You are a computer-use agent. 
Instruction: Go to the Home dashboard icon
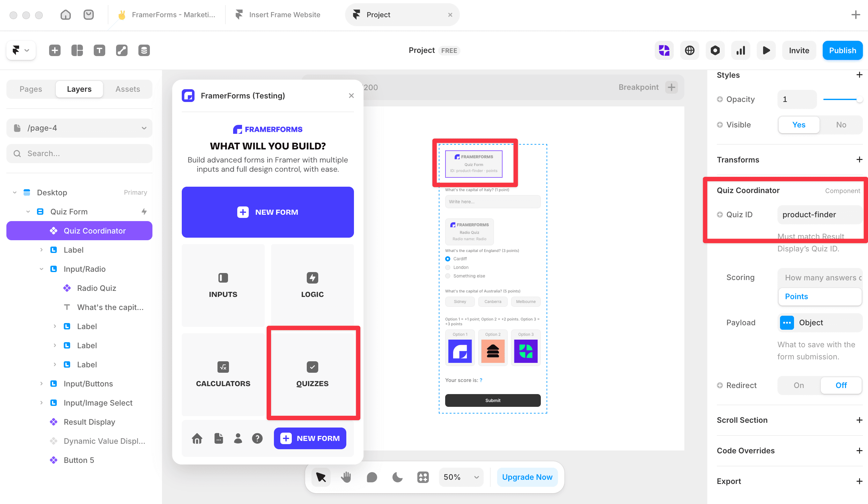coord(65,14)
